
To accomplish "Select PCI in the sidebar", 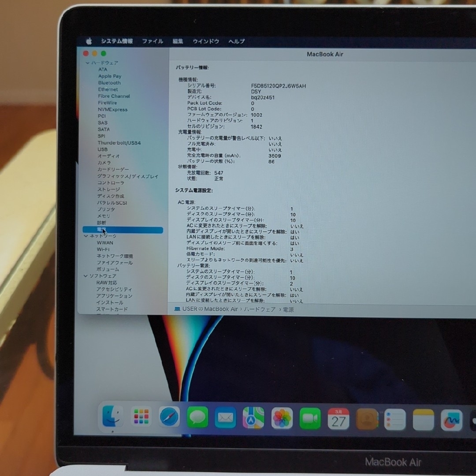I will coord(102,116).
